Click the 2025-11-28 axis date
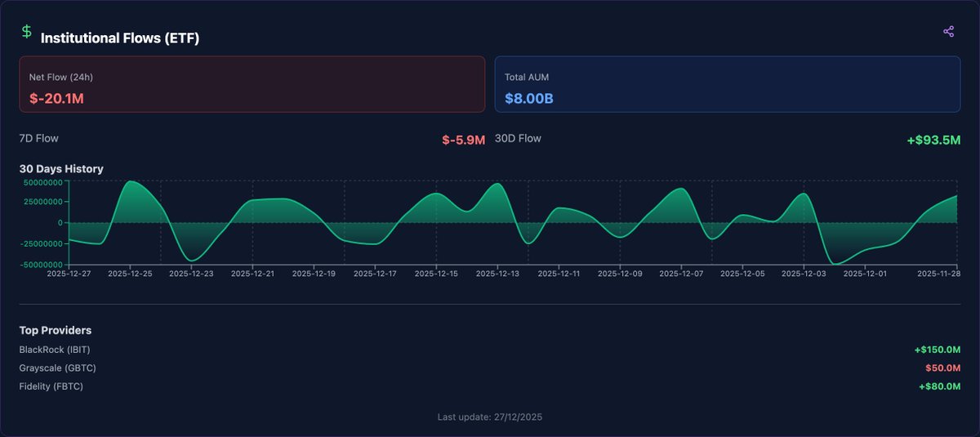Screen dimensions: 980x437 [x=939, y=274]
